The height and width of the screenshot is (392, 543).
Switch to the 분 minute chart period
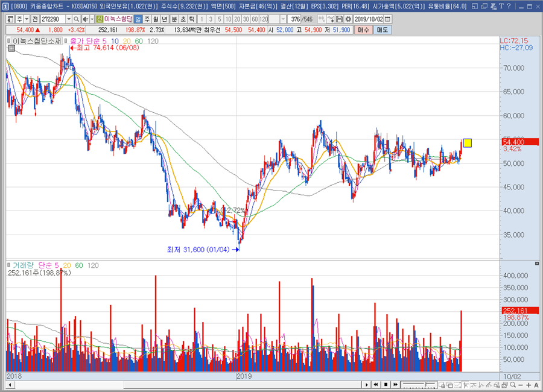(174, 19)
